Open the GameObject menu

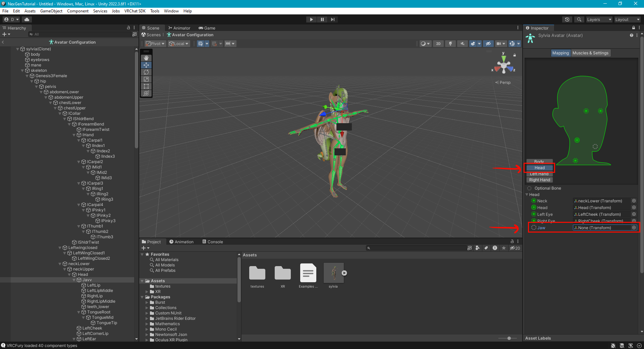51,11
